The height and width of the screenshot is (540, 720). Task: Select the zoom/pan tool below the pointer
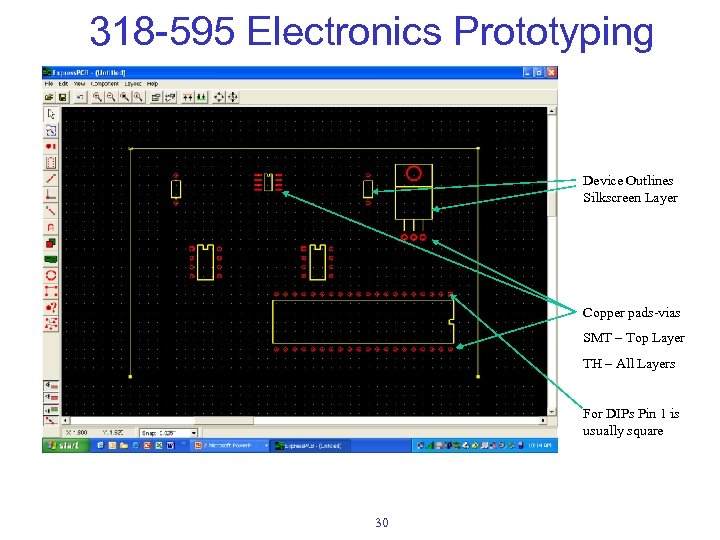[51, 130]
